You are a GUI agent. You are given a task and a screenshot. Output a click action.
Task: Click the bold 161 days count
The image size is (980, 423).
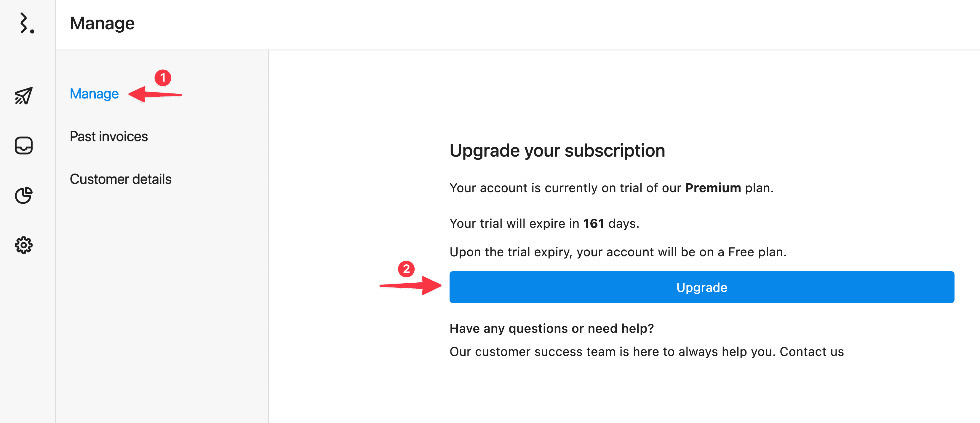[x=594, y=223]
